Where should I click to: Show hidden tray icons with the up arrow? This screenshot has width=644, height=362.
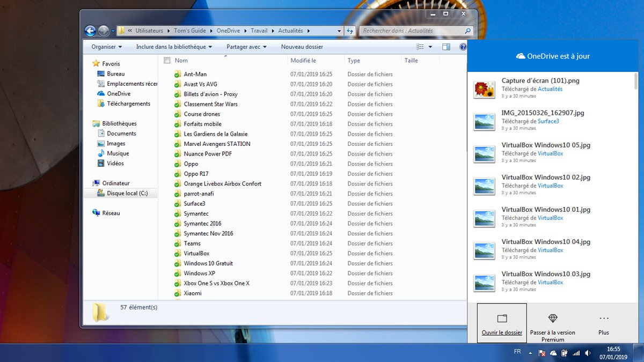point(531,353)
